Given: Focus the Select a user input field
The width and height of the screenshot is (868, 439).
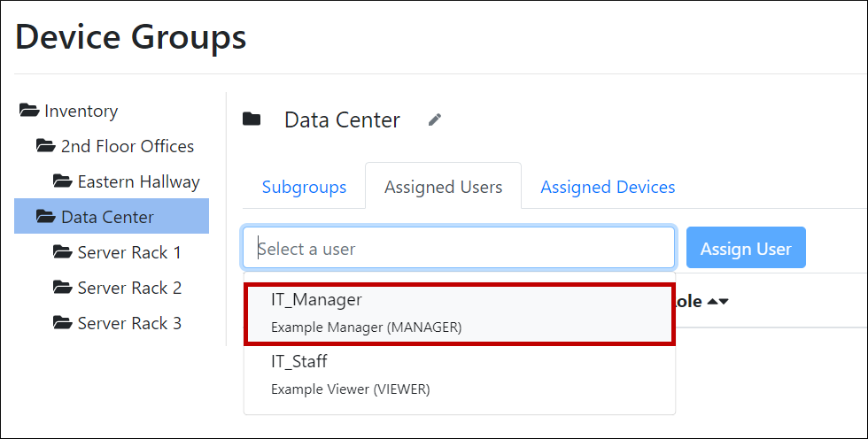Looking at the screenshot, I should point(459,249).
